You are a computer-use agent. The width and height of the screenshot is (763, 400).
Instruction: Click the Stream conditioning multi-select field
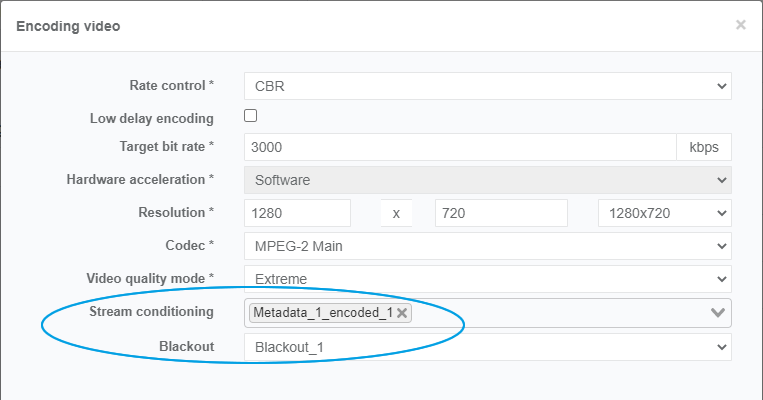pyautogui.click(x=560, y=313)
